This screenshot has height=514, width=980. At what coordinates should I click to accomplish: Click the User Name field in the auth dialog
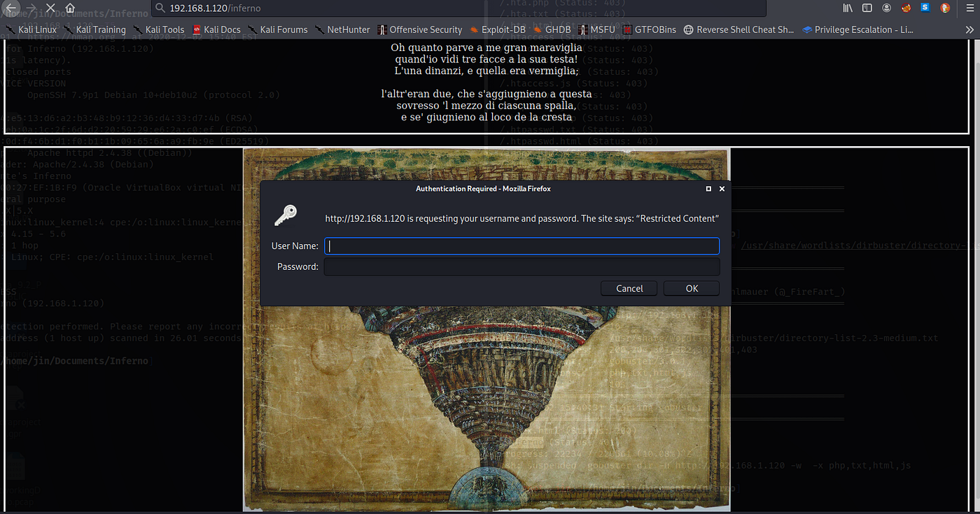pos(521,246)
